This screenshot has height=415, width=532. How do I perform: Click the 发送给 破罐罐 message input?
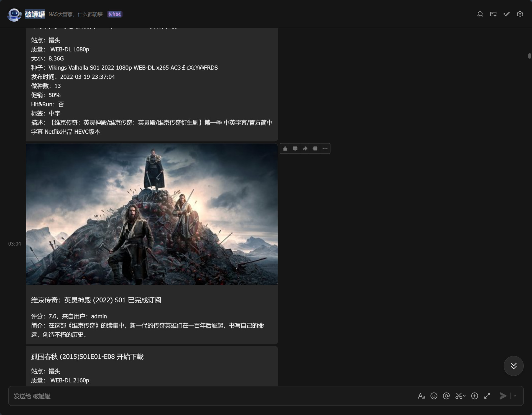(213, 396)
